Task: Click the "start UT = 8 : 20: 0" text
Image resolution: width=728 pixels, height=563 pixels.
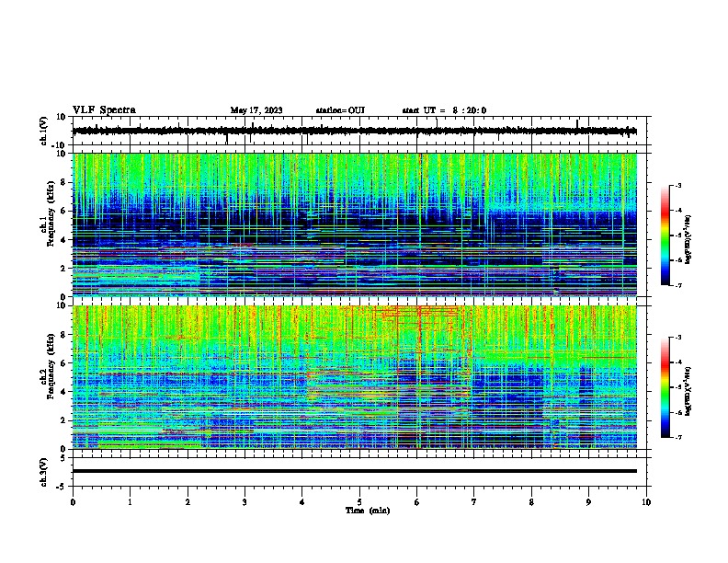Action: coord(444,110)
